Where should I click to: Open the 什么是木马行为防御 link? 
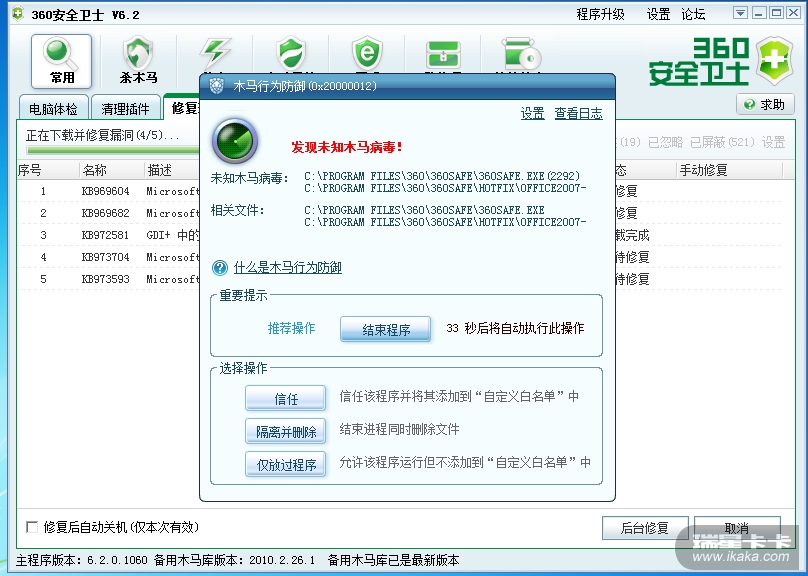pyautogui.click(x=288, y=267)
